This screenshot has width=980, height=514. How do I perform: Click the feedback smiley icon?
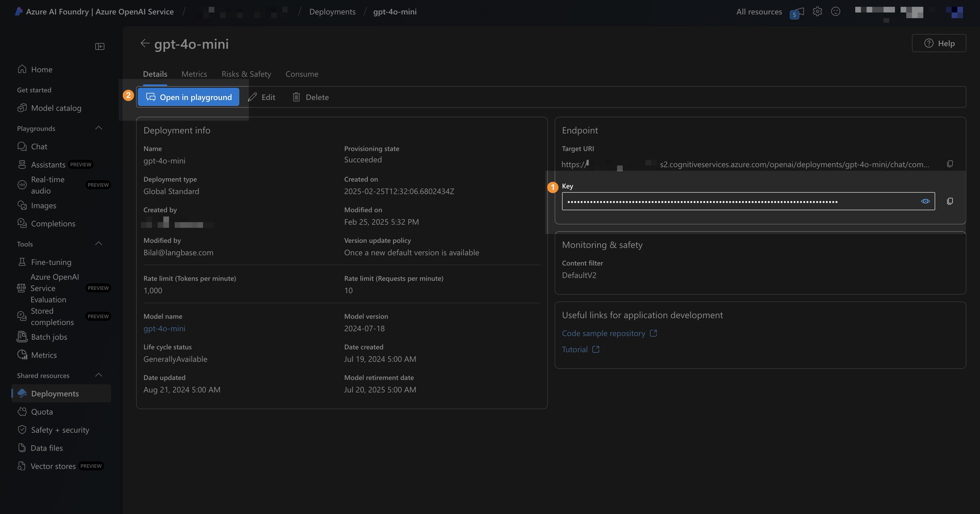pyautogui.click(x=835, y=11)
